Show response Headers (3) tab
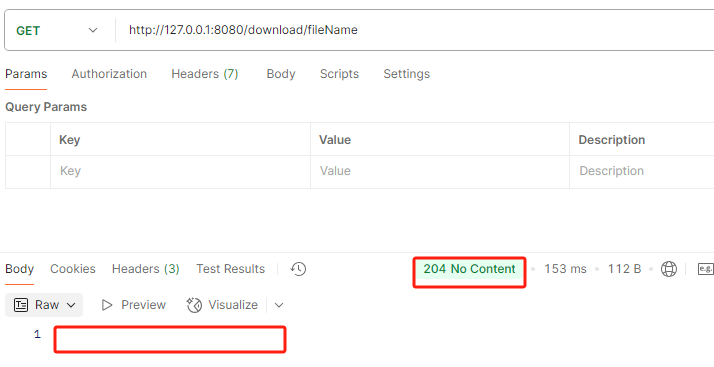 (146, 269)
